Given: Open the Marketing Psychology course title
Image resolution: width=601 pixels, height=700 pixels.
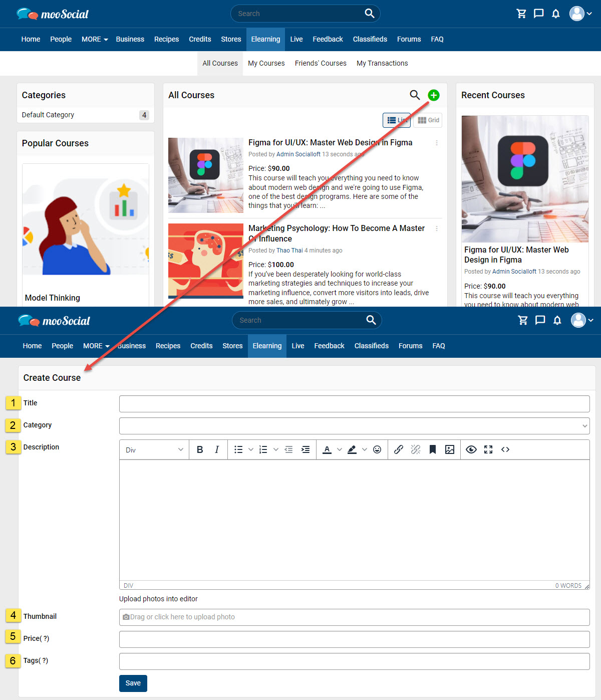Looking at the screenshot, I should (x=337, y=234).
